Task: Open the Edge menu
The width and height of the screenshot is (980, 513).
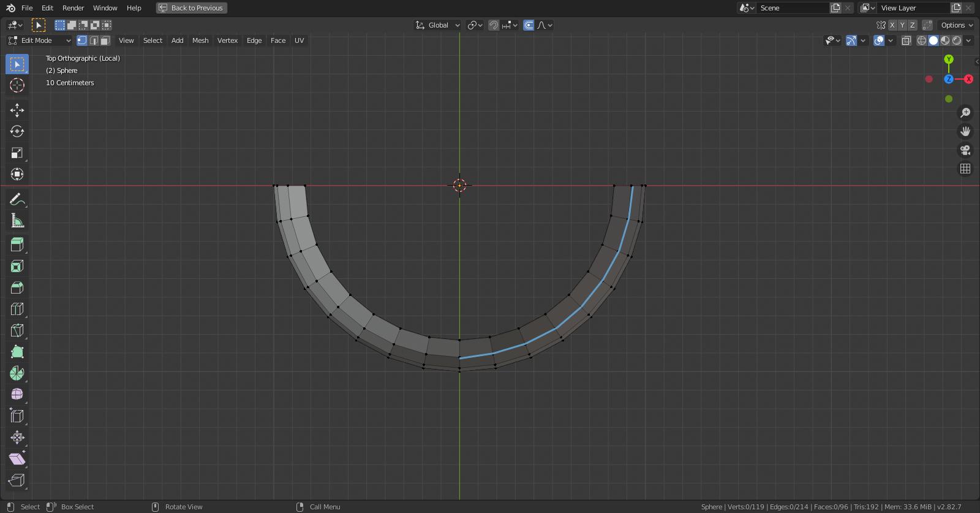Action: click(x=254, y=40)
